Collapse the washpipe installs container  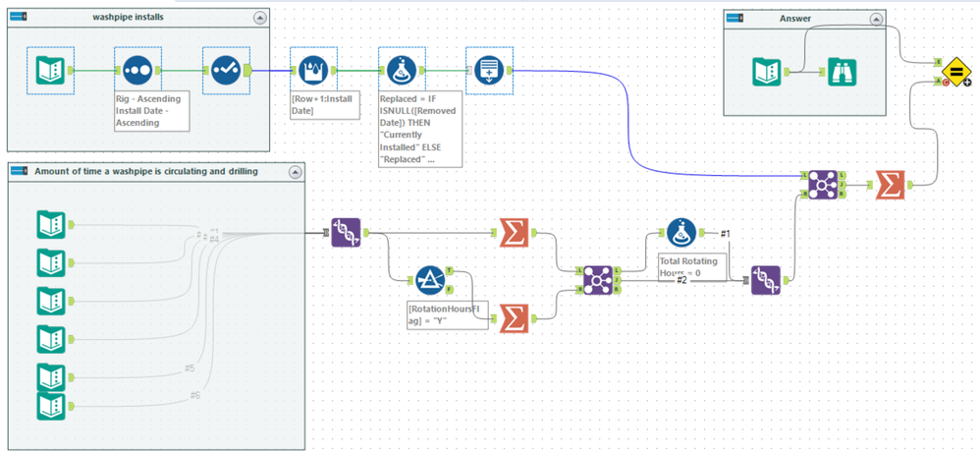click(260, 18)
